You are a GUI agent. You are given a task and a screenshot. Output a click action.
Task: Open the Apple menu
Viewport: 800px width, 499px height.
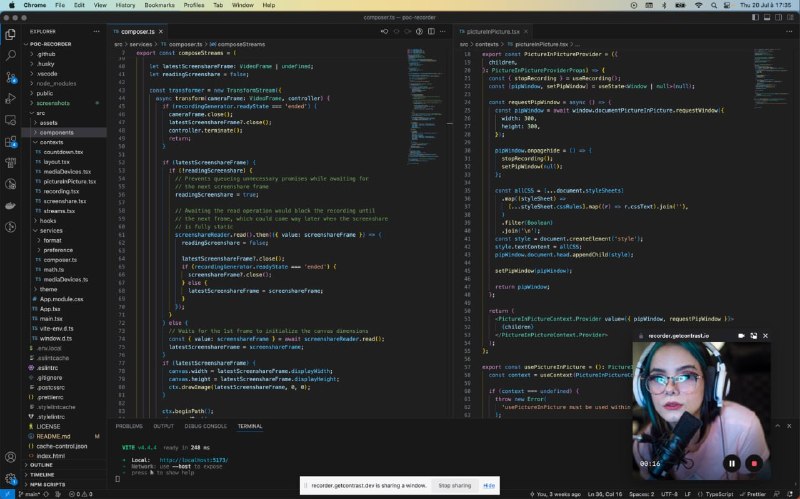(x=11, y=5)
